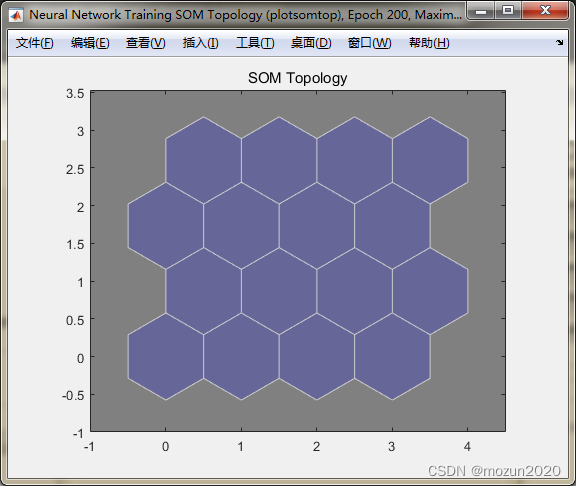Click the dock figure arrow icon
This screenshot has width=576, height=486.
pos(559,42)
